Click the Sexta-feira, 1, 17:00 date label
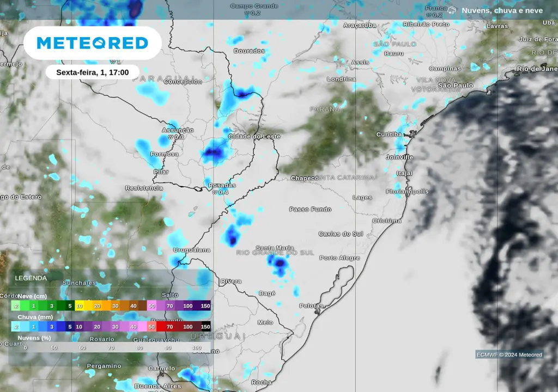The width and height of the screenshot is (558, 392). [x=93, y=72]
